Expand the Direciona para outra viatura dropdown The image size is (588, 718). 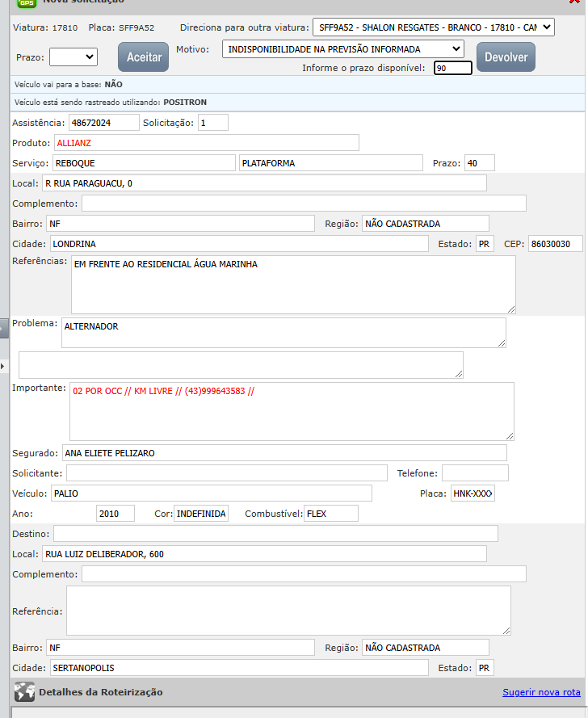click(433, 27)
